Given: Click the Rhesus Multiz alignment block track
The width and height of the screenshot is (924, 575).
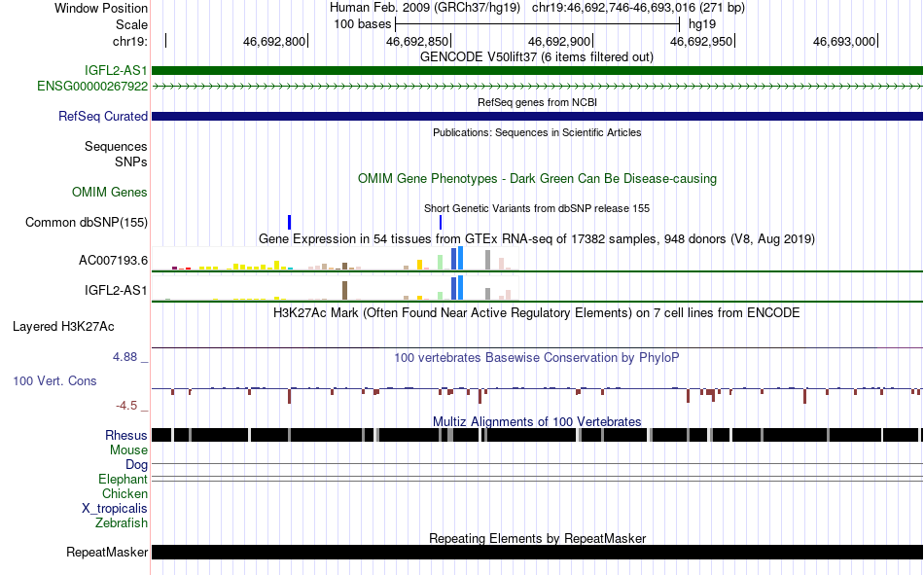Looking at the screenshot, I should click(x=538, y=435).
